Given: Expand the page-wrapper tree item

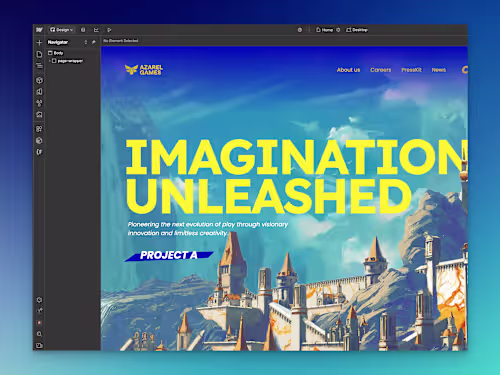Looking at the screenshot, I should (50, 61).
